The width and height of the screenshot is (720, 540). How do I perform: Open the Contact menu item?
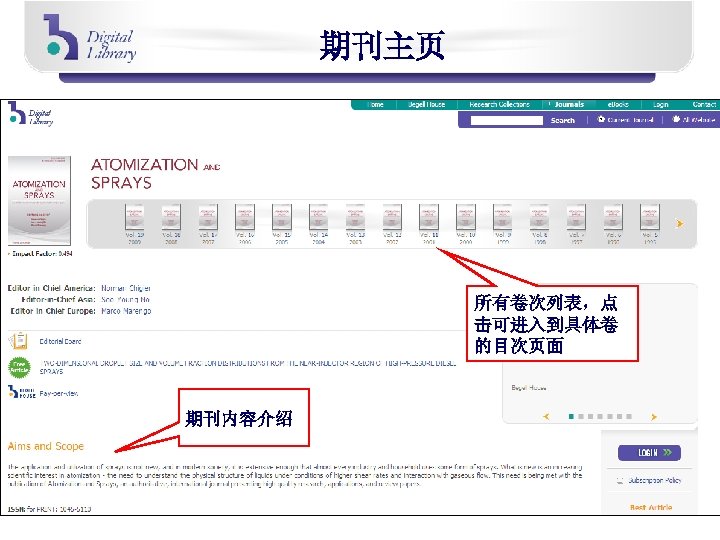coord(704,105)
